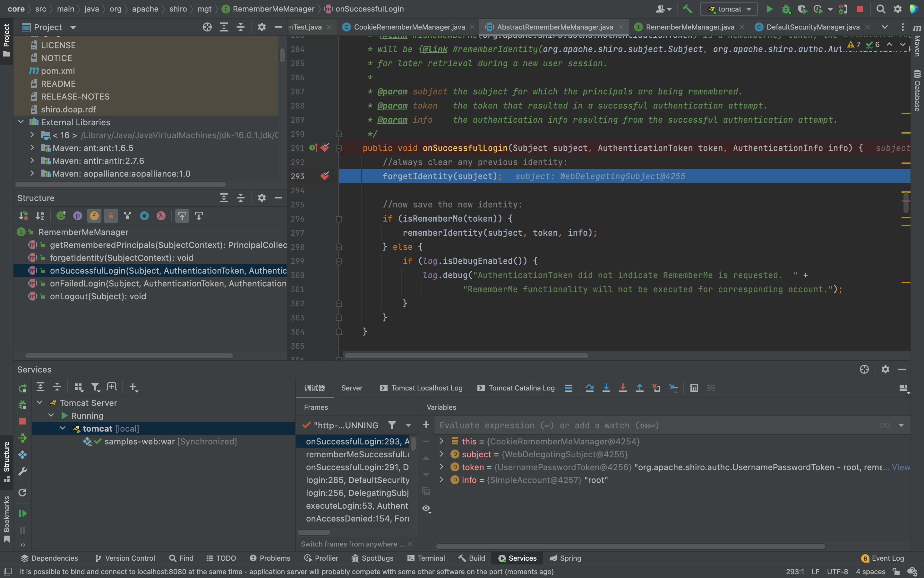Open Tomcat Localhost Log tab

[422, 388]
